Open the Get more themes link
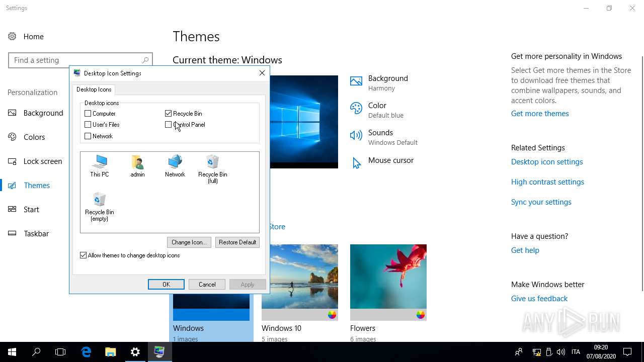Image resolution: width=644 pixels, height=362 pixels. click(540, 114)
